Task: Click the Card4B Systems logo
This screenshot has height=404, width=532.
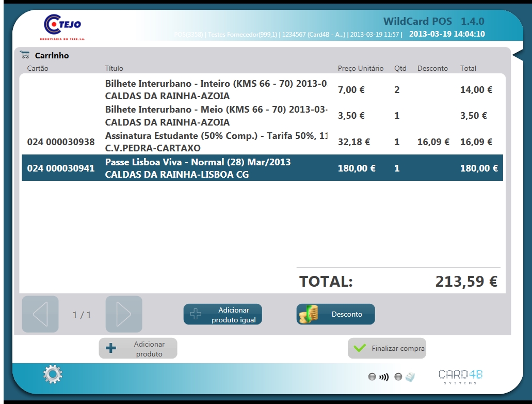Action: coord(460,377)
